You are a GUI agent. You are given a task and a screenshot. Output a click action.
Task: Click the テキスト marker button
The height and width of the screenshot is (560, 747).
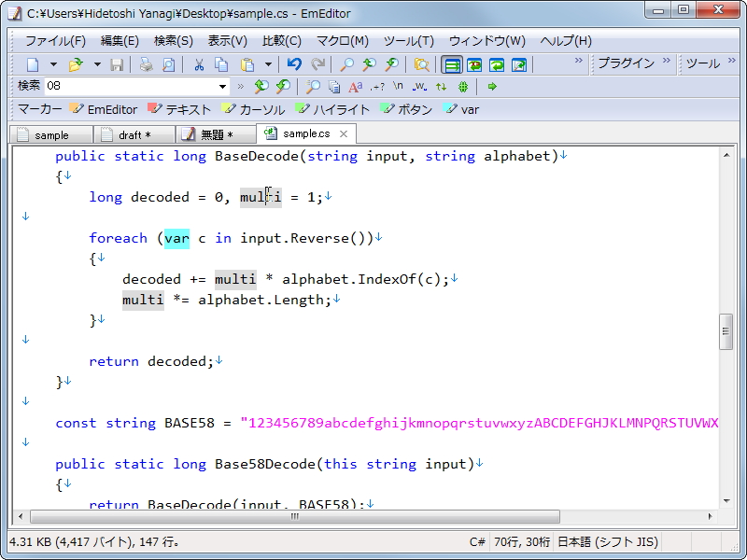pyautogui.click(x=179, y=109)
